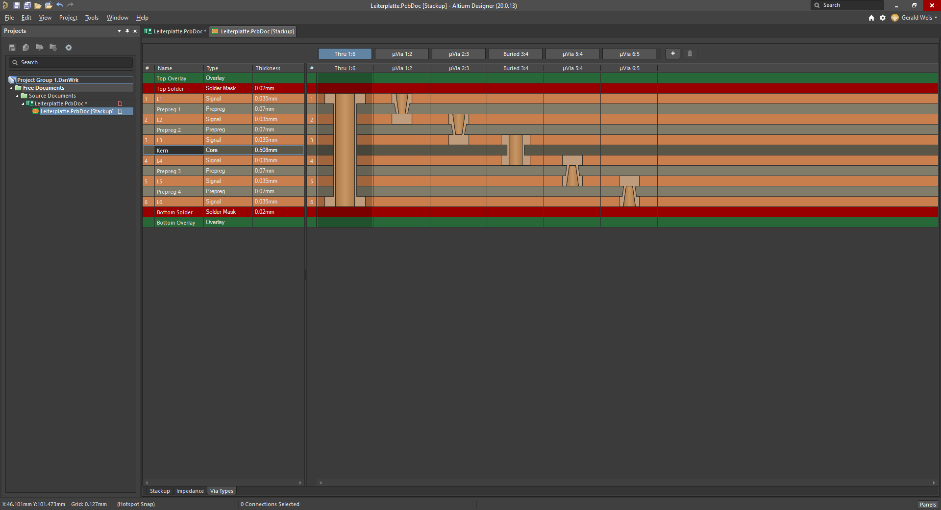Screen dimensions: 941x510
Task: Open the Project menu
Action: (x=68, y=18)
